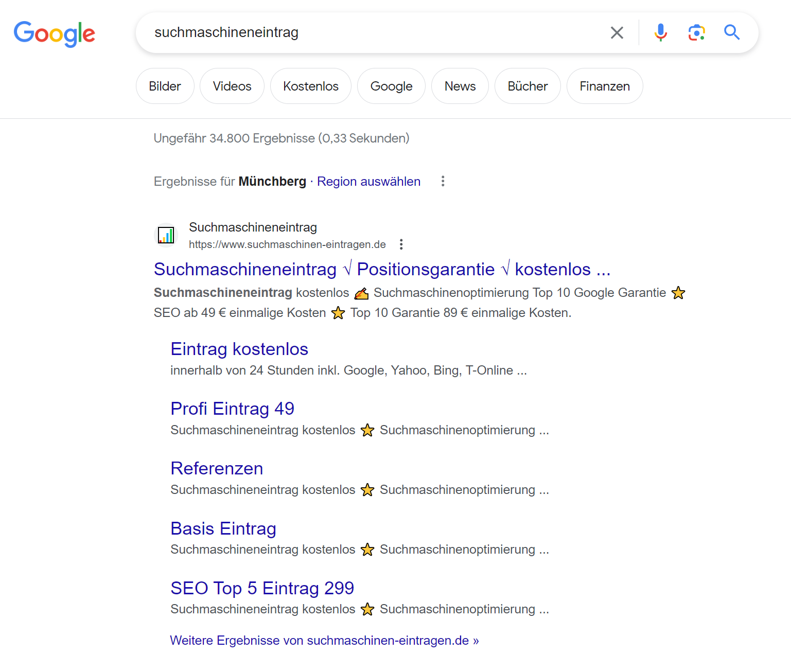The height and width of the screenshot is (672, 791).
Task: Open the Suchmaschineneintrag Positionsgarantie result title
Action: pos(382,269)
